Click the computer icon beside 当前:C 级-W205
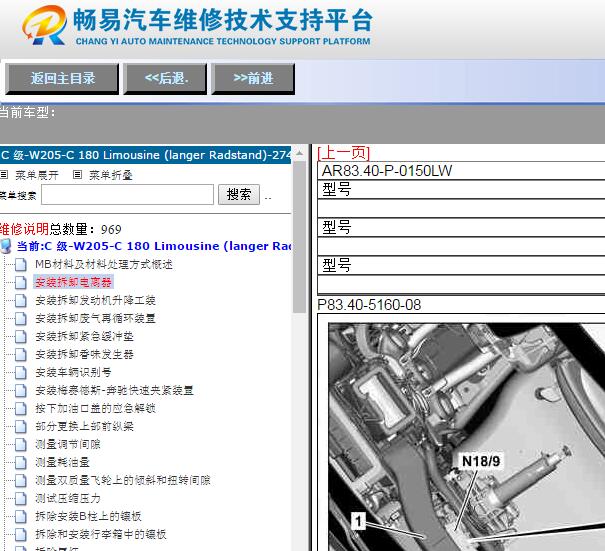The image size is (605, 551). click(5, 246)
